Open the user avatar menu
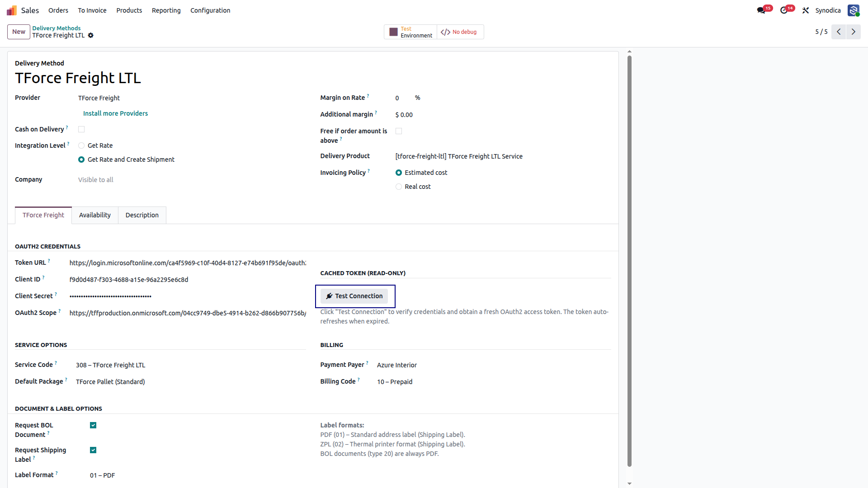 pos(854,10)
